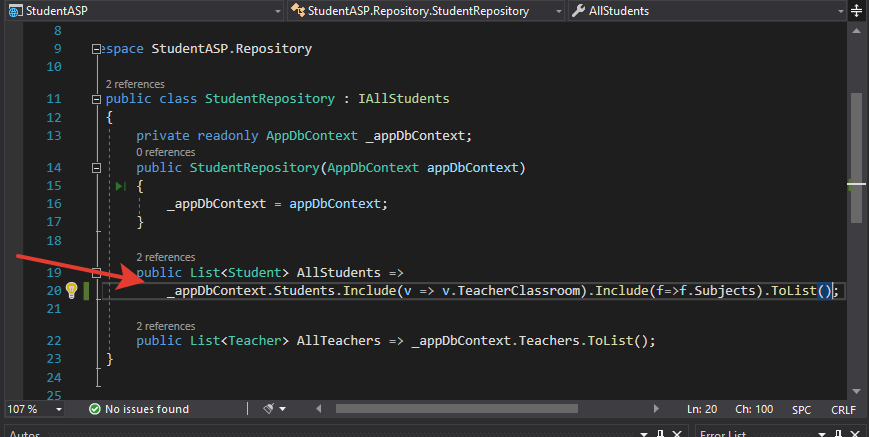869x437 pixels.
Task: Toggle auto-hide pin on Error List panel
Action: (839, 434)
